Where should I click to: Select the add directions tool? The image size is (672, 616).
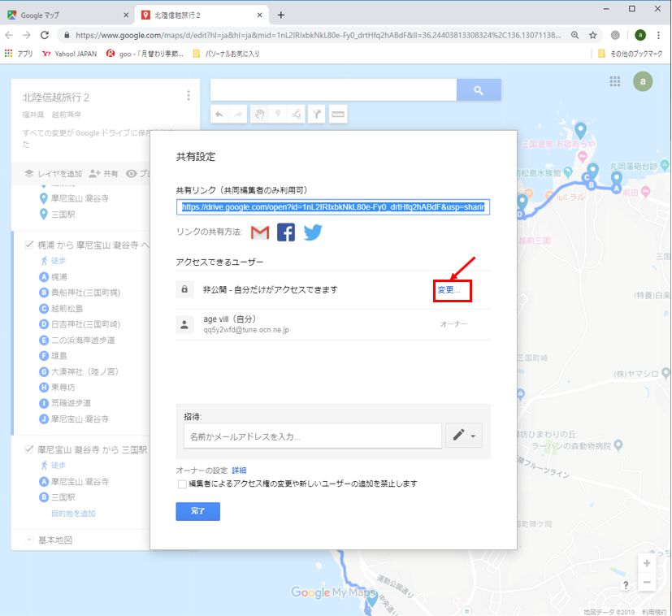317,114
